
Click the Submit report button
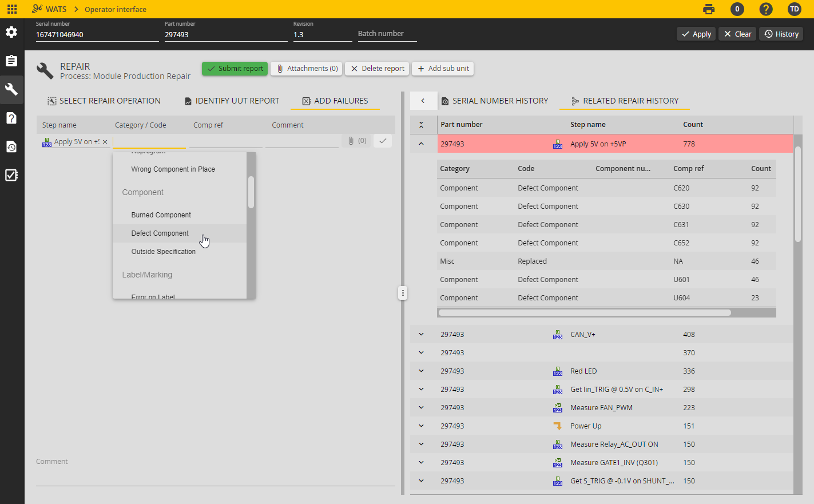click(235, 69)
